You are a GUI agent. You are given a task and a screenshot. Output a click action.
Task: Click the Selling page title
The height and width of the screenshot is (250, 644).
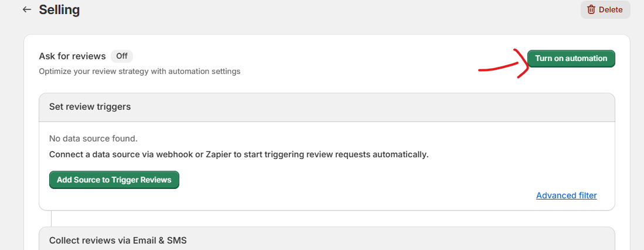pos(59,10)
